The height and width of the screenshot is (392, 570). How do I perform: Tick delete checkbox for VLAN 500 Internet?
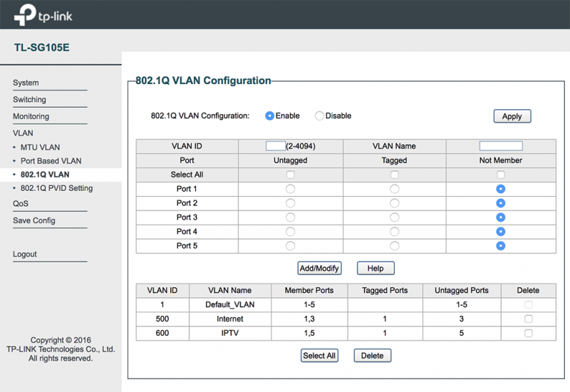click(x=529, y=319)
